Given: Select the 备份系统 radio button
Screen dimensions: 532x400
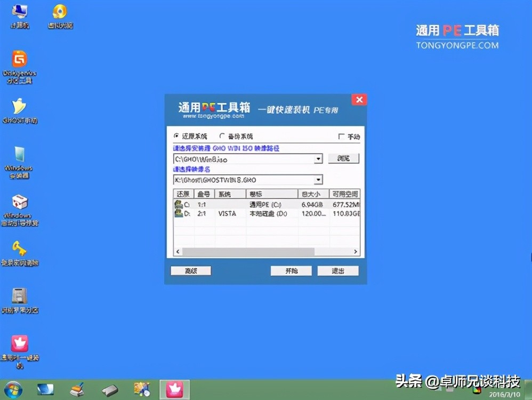Looking at the screenshot, I should point(222,135).
